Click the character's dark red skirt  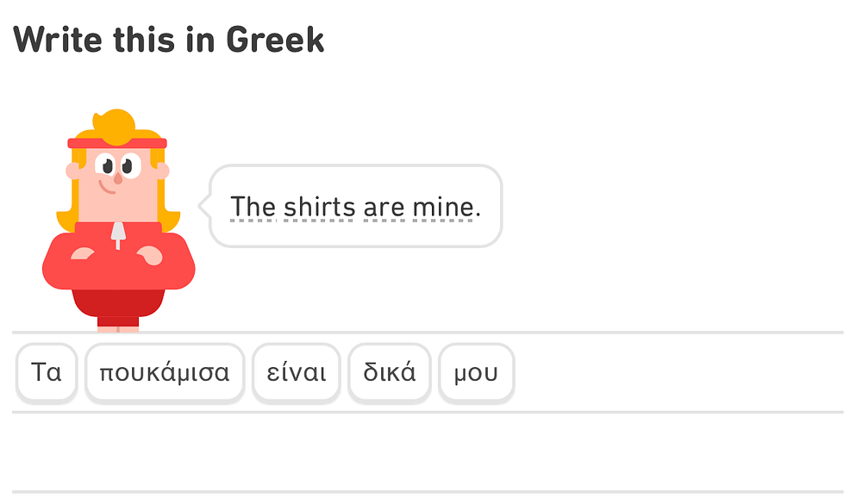pyautogui.click(x=118, y=303)
